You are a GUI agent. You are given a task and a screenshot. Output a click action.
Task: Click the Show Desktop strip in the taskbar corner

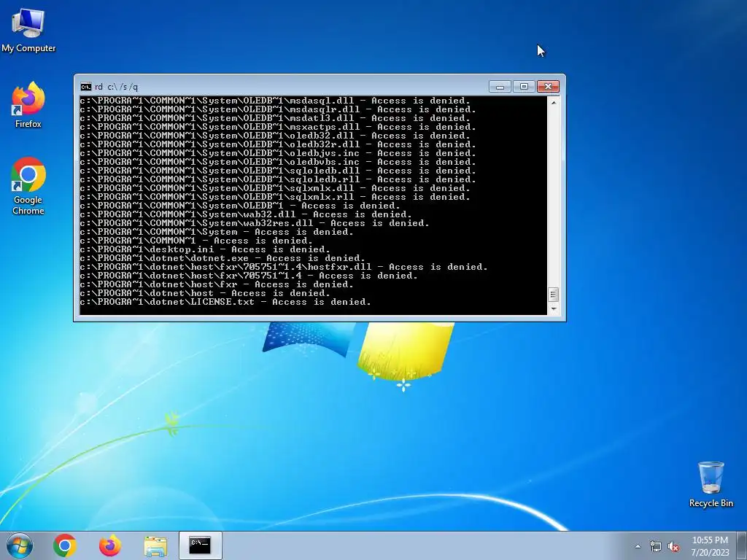click(x=742, y=545)
